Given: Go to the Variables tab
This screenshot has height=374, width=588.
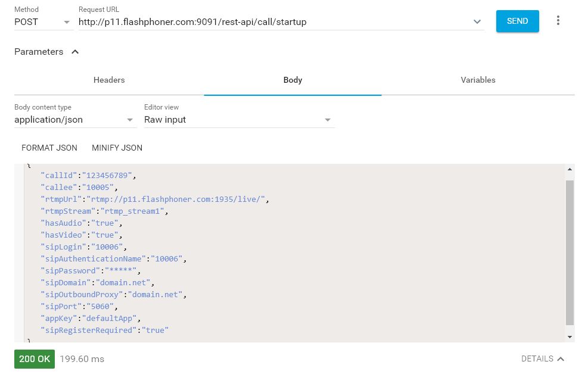Looking at the screenshot, I should coord(478,80).
